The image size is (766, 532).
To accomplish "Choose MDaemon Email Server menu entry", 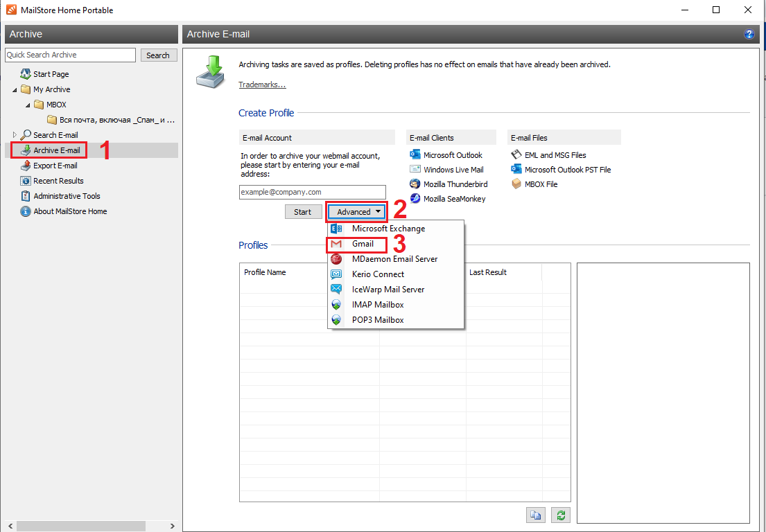I will click(x=396, y=258).
